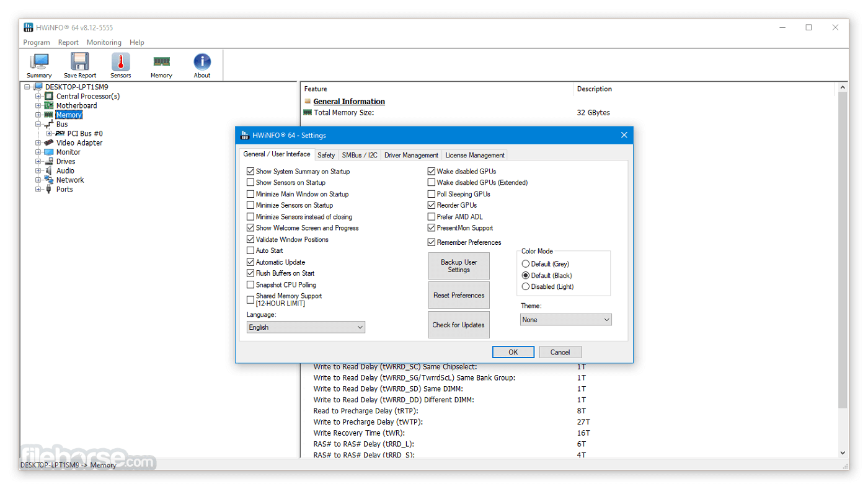
Task: Click the HWiNFO logo in main title bar
Action: click(29, 27)
